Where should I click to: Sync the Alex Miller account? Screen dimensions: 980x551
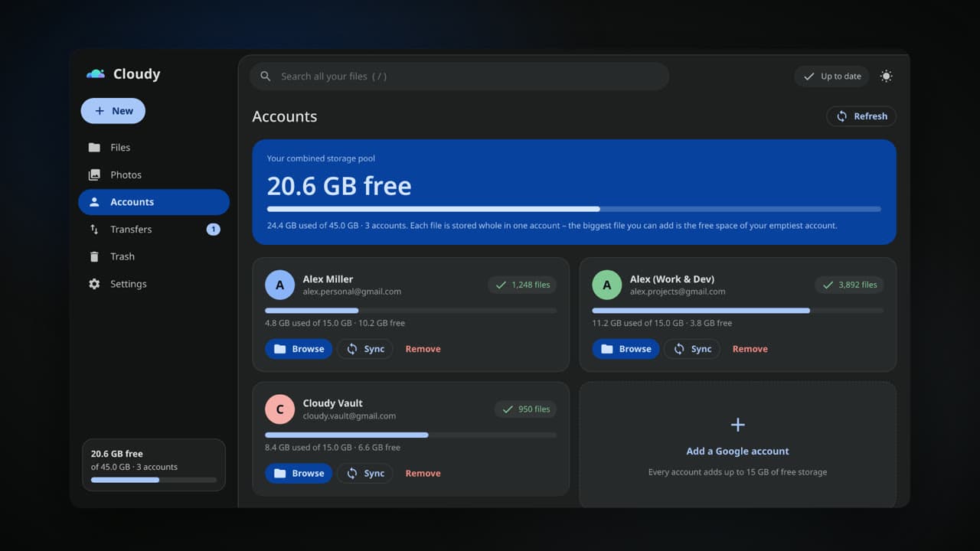point(365,349)
